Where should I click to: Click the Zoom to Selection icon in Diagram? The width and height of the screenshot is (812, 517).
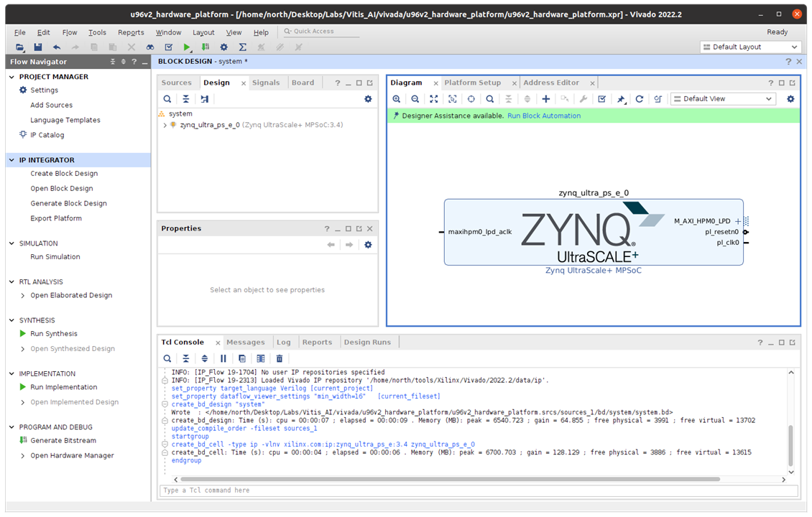[452, 99]
